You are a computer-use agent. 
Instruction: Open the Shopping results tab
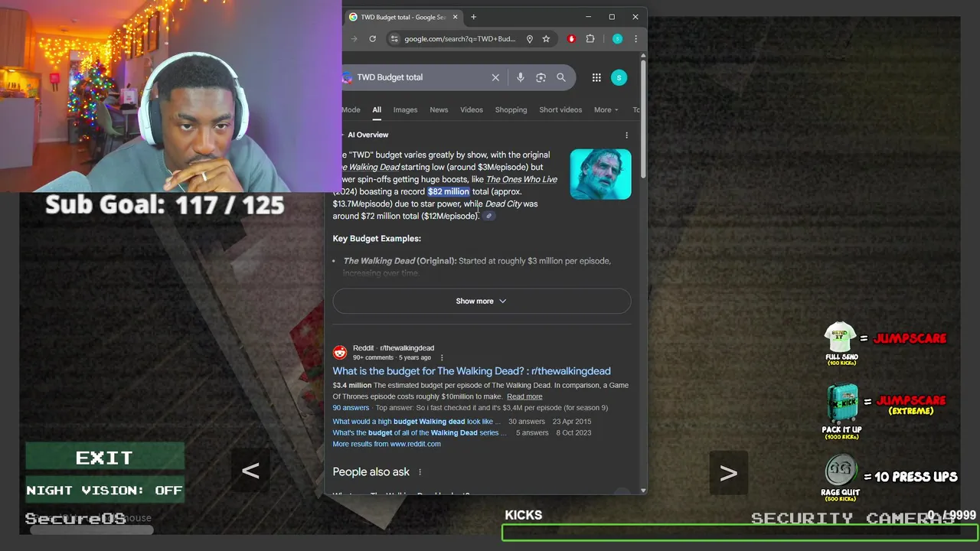[511, 109]
